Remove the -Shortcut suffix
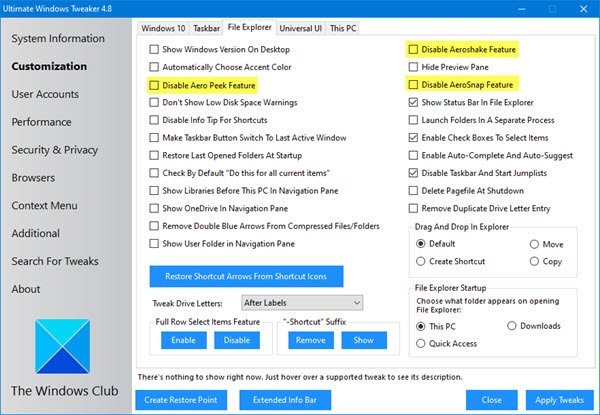 click(x=311, y=340)
